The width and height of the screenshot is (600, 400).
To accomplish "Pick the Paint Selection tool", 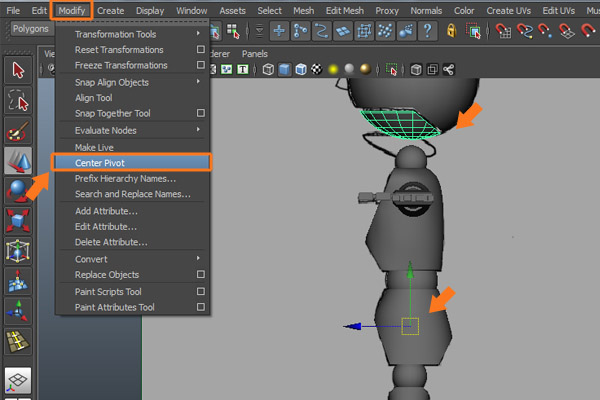I will pos(18,131).
